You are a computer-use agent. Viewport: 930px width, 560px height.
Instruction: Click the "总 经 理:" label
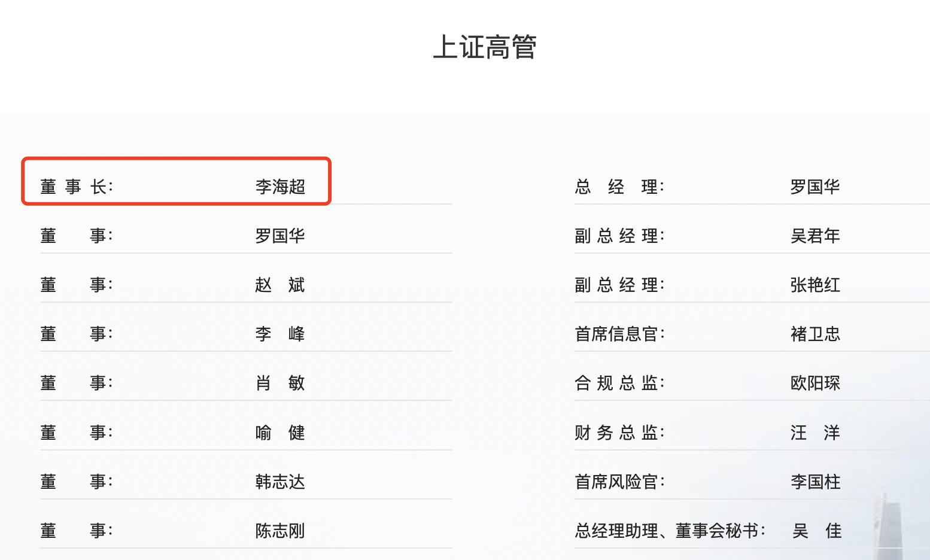click(619, 187)
